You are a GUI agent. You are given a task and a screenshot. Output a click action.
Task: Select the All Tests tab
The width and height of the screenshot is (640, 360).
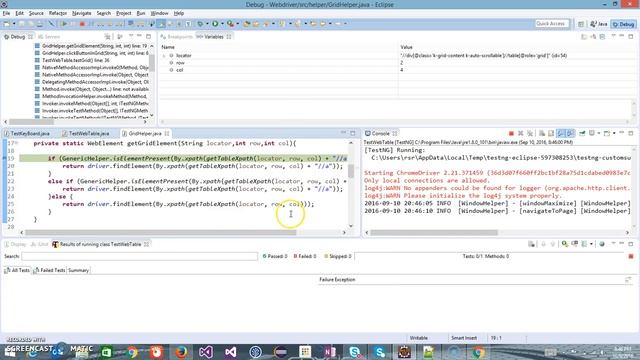click(x=17, y=270)
